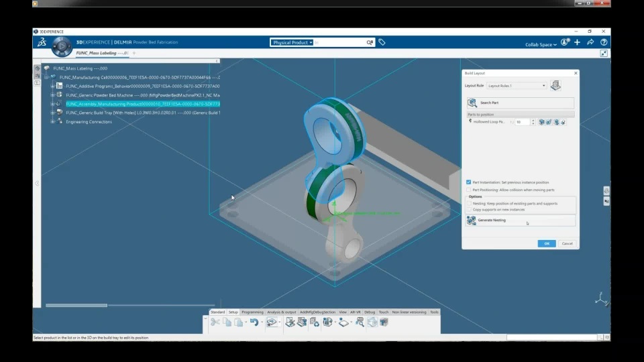Screen dimensions: 644x362
Task: Click the Copy icon in toolbar
Action: [227, 322]
